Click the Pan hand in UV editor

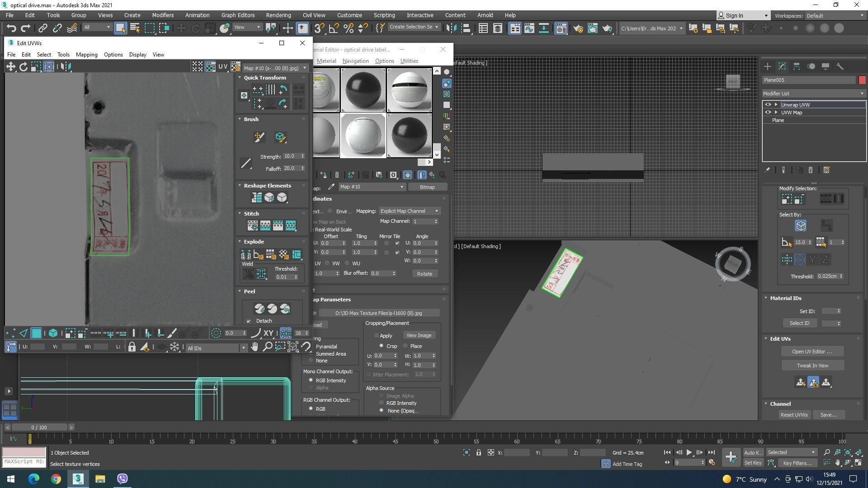click(x=255, y=347)
